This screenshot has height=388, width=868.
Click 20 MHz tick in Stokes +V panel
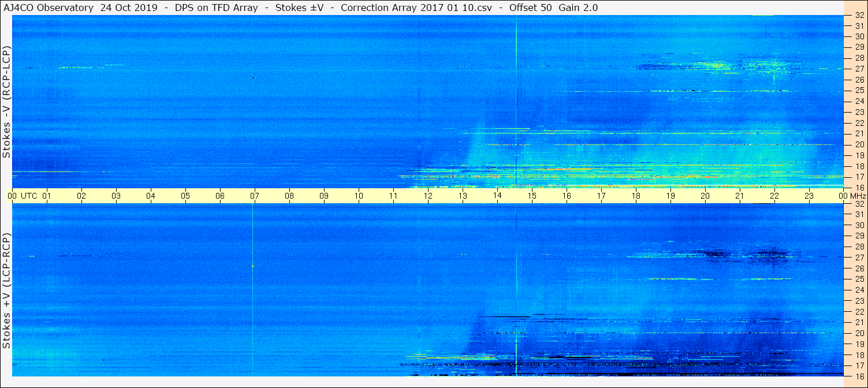click(859, 333)
